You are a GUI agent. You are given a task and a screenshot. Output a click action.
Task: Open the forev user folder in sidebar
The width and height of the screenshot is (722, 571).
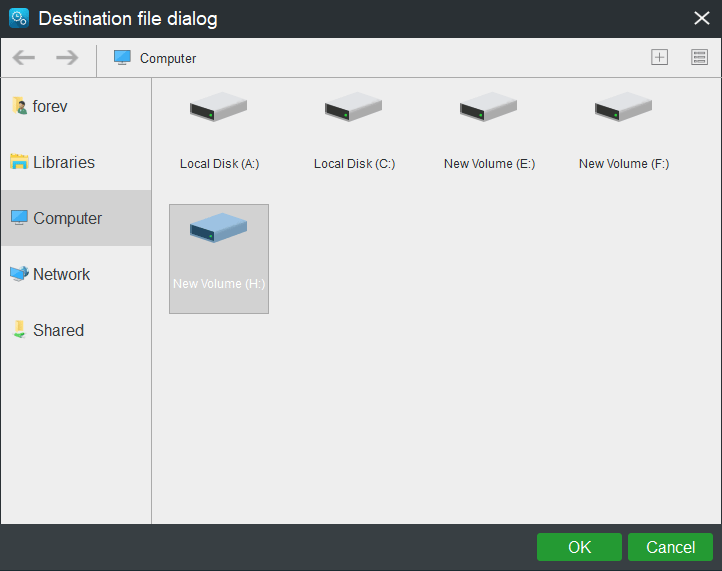[49, 106]
